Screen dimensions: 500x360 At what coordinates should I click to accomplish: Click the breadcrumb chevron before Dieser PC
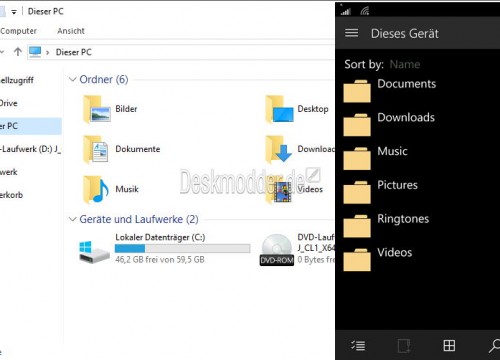48,52
